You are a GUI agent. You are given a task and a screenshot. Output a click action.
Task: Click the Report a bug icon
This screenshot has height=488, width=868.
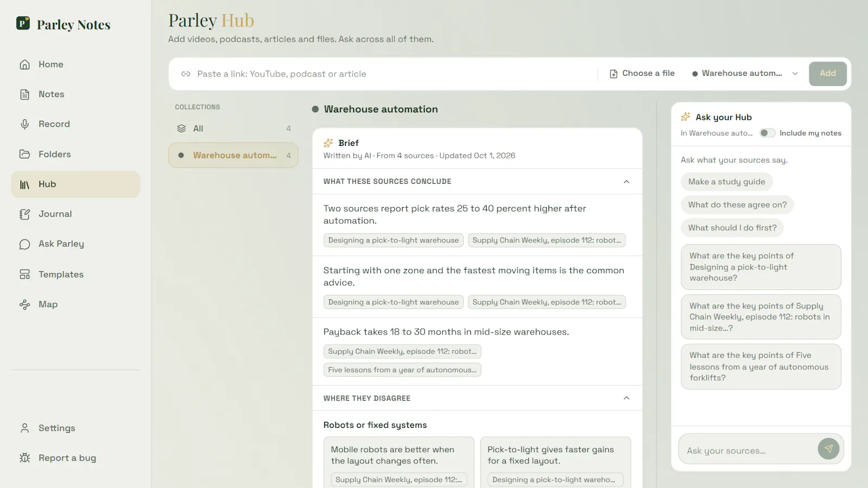point(24,458)
